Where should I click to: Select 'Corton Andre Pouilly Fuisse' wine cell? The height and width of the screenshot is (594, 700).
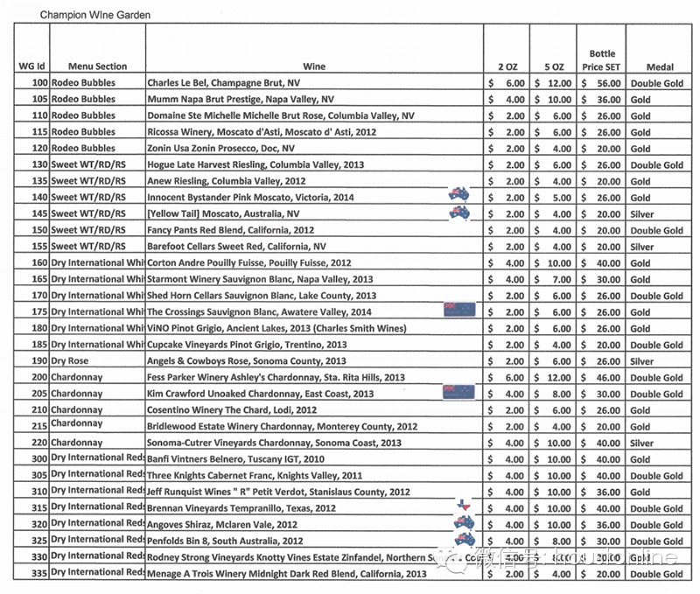point(315,262)
